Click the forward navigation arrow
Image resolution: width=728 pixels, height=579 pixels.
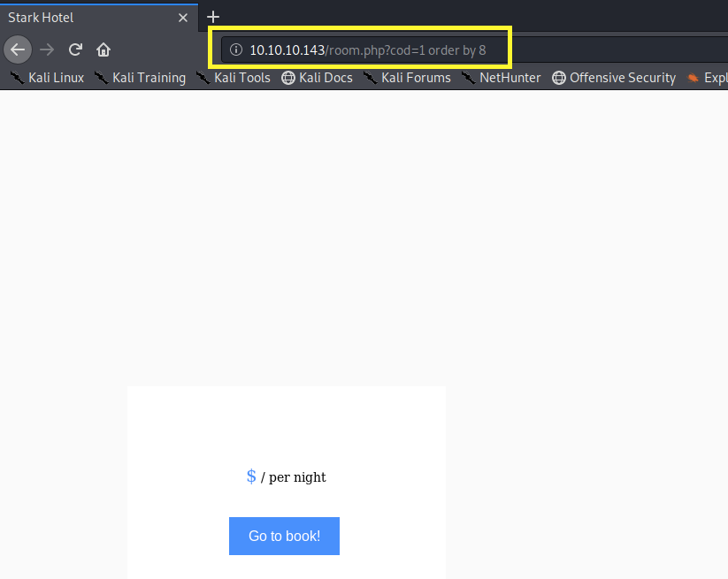click(x=47, y=50)
